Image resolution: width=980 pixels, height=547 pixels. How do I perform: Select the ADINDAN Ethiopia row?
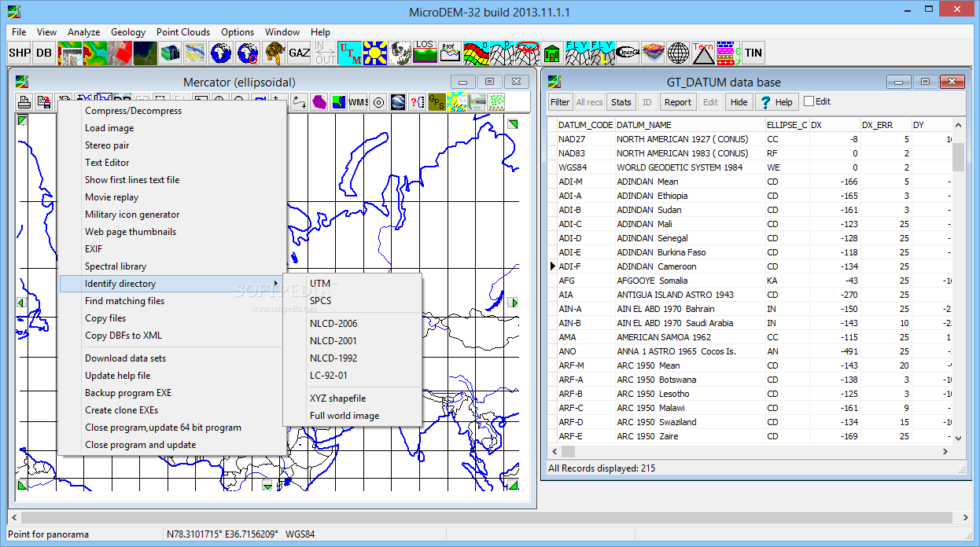click(754, 196)
